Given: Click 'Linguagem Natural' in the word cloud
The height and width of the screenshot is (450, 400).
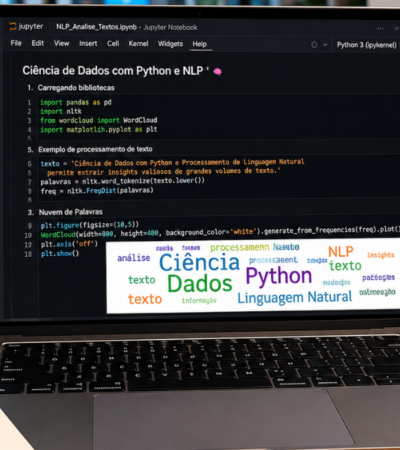Looking at the screenshot, I should (x=294, y=297).
